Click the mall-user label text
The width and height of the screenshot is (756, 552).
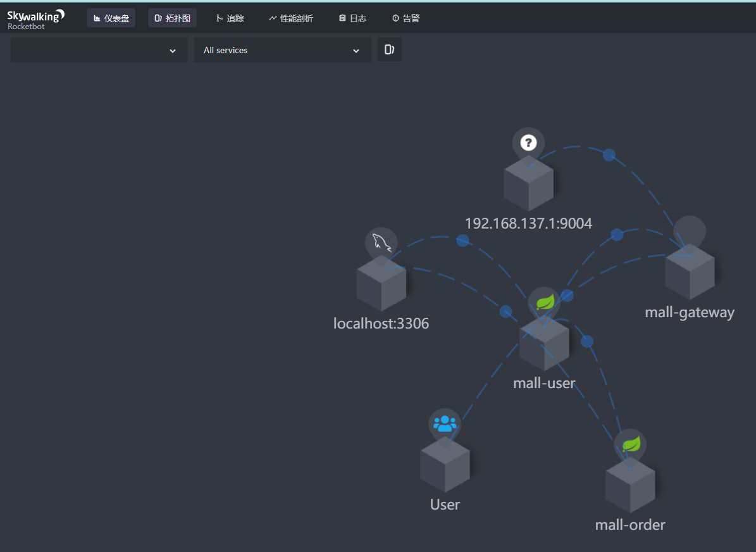click(x=544, y=383)
